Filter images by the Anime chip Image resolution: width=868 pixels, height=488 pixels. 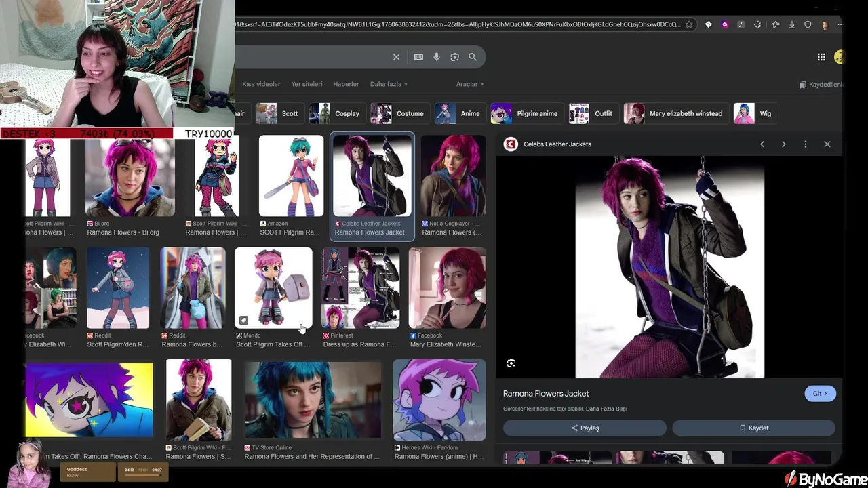pos(460,113)
